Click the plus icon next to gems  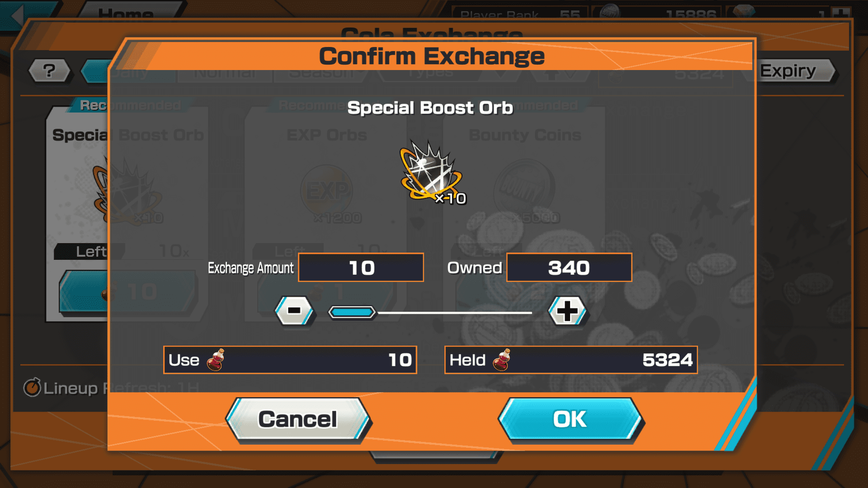841,13
